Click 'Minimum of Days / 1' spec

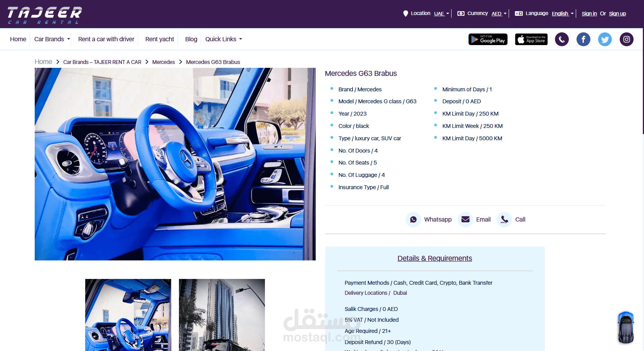tap(467, 89)
